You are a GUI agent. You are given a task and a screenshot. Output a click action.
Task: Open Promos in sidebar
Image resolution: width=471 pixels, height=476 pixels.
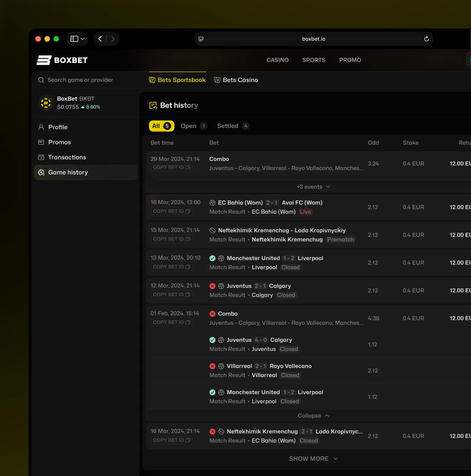pyautogui.click(x=86, y=142)
